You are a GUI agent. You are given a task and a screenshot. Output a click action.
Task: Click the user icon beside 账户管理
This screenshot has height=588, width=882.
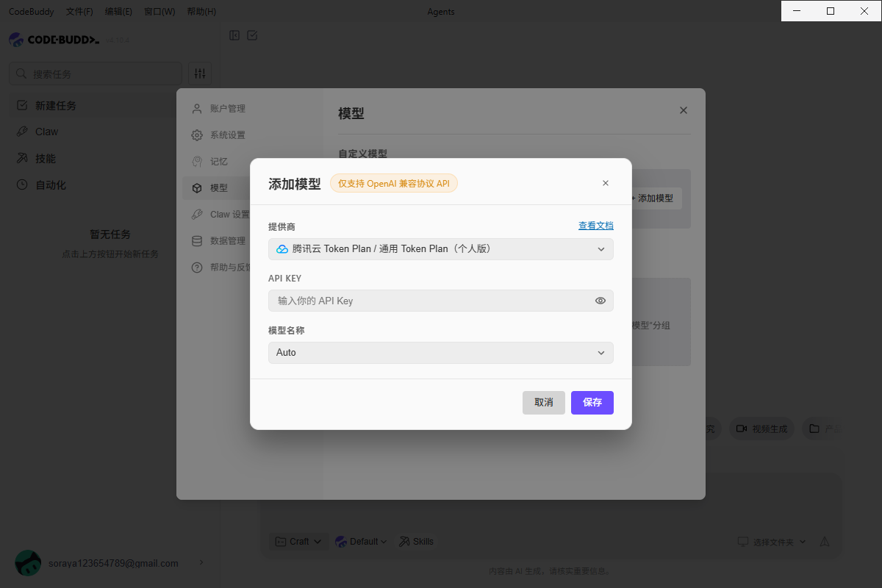197,109
